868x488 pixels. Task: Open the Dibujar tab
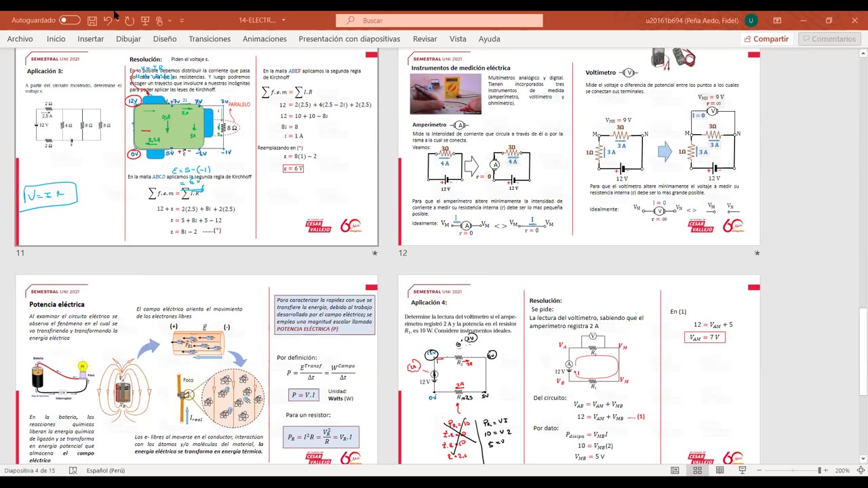128,39
